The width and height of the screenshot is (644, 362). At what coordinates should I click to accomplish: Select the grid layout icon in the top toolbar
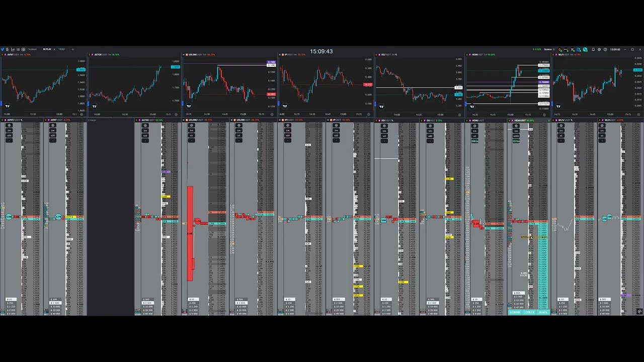[23, 49]
